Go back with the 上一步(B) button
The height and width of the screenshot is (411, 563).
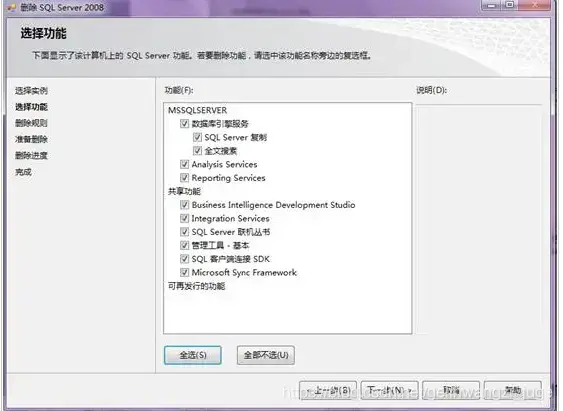pos(328,390)
